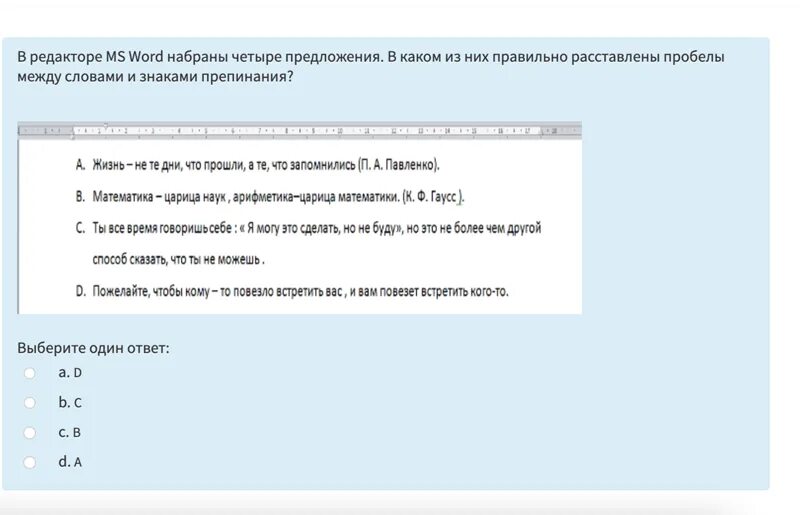800x515 pixels.
Task: Click the 'Выберите один ответ:' prompt text
Action: click(x=93, y=348)
